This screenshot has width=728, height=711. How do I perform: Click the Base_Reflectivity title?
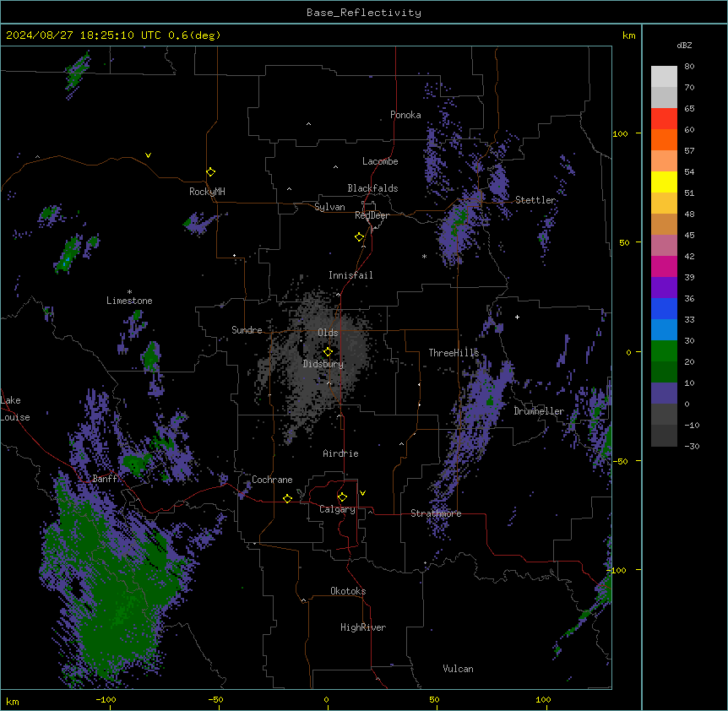364,13
